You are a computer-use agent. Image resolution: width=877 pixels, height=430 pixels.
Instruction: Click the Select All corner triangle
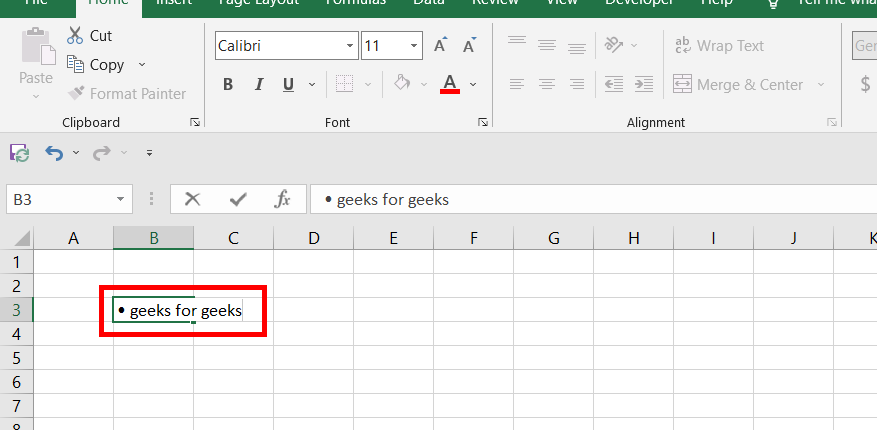click(21, 239)
